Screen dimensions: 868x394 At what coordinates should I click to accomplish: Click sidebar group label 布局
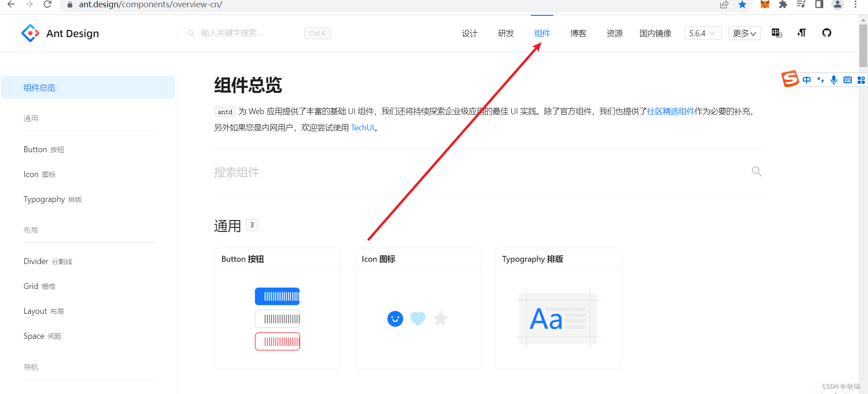tap(31, 230)
